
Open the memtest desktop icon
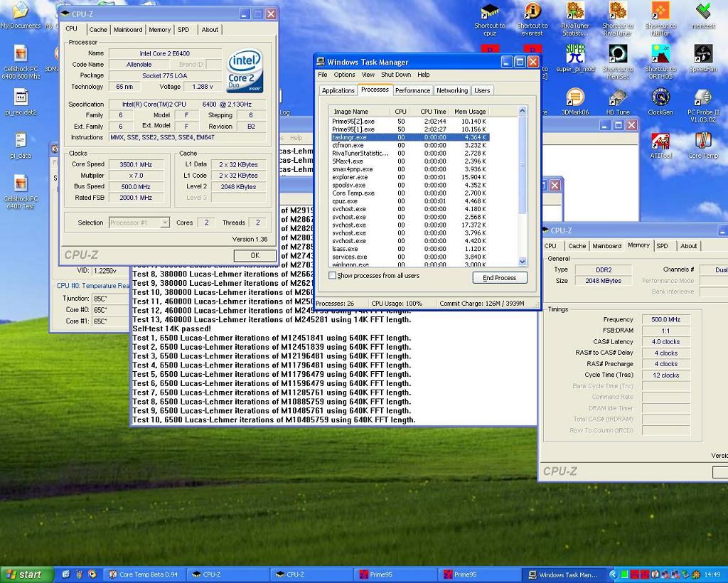pos(703,16)
